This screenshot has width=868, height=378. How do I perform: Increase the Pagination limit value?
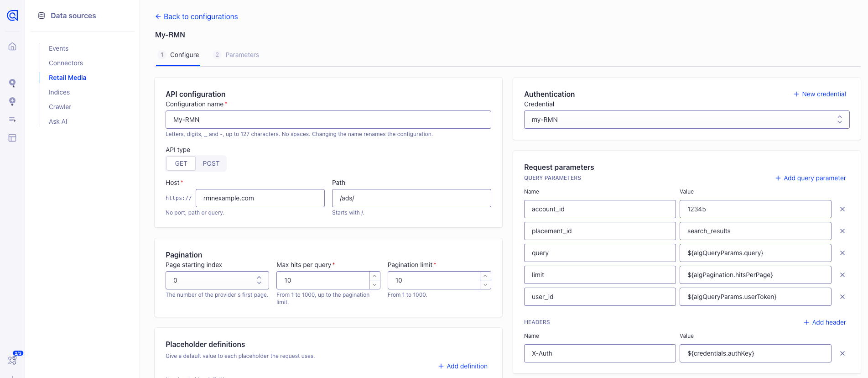[x=485, y=276]
